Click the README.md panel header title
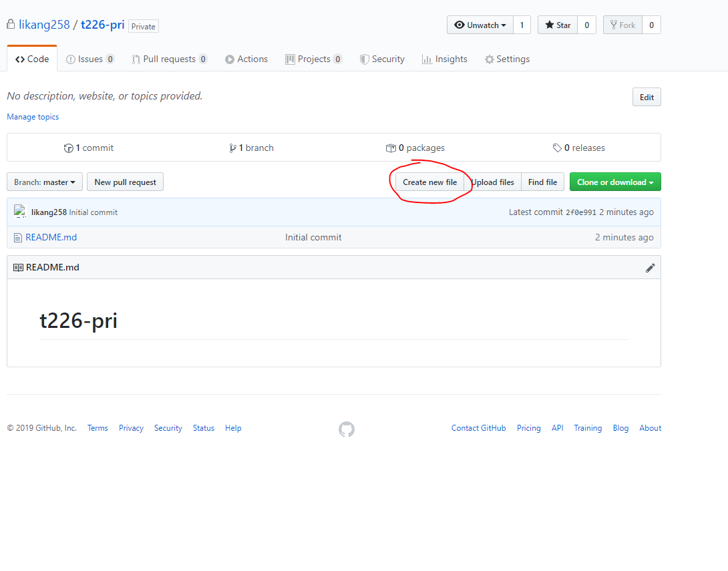 (x=53, y=267)
